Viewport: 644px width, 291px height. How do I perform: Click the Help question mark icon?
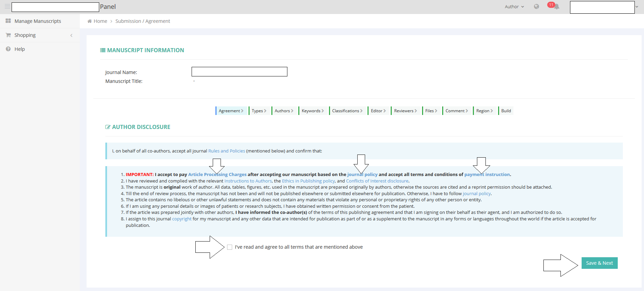click(x=8, y=49)
